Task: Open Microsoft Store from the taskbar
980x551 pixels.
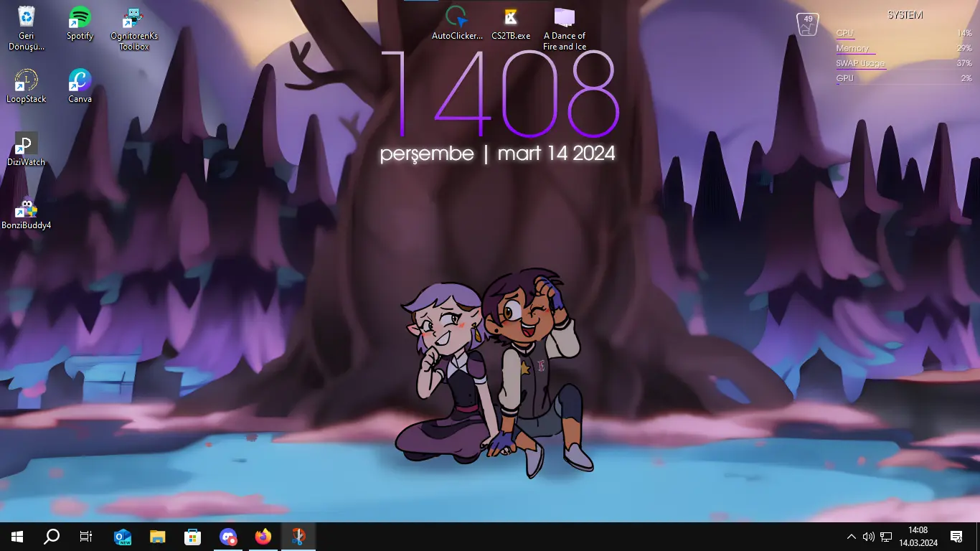Action: point(193,537)
